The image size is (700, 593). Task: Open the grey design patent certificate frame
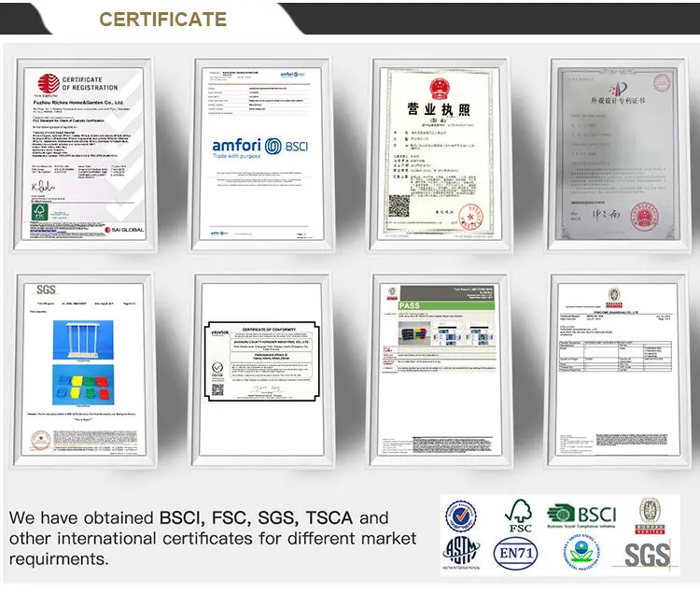(x=618, y=154)
